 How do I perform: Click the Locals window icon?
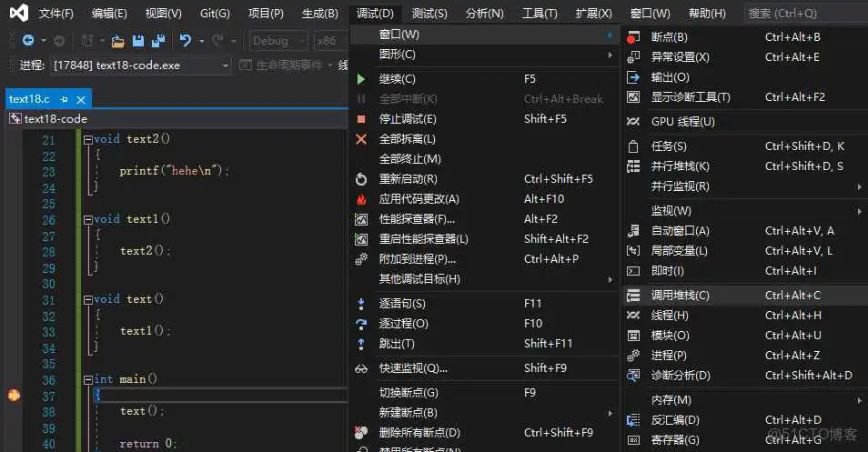tap(632, 251)
